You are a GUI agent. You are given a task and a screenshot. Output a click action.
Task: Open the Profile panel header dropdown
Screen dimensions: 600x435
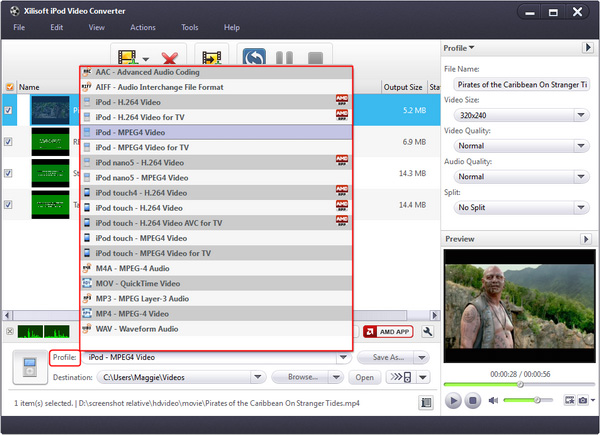459,48
